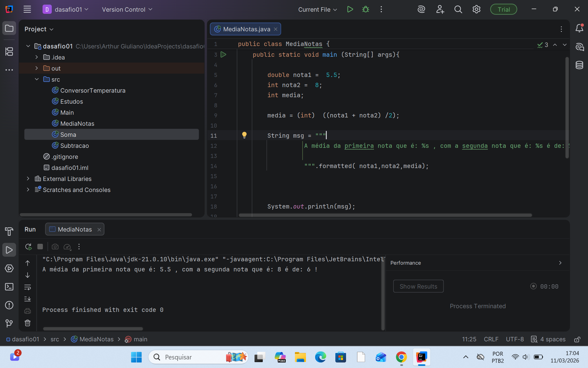The image size is (588, 368).
Task: Open the Terminal tool window
Action: pyautogui.click(x=9, y=287)
